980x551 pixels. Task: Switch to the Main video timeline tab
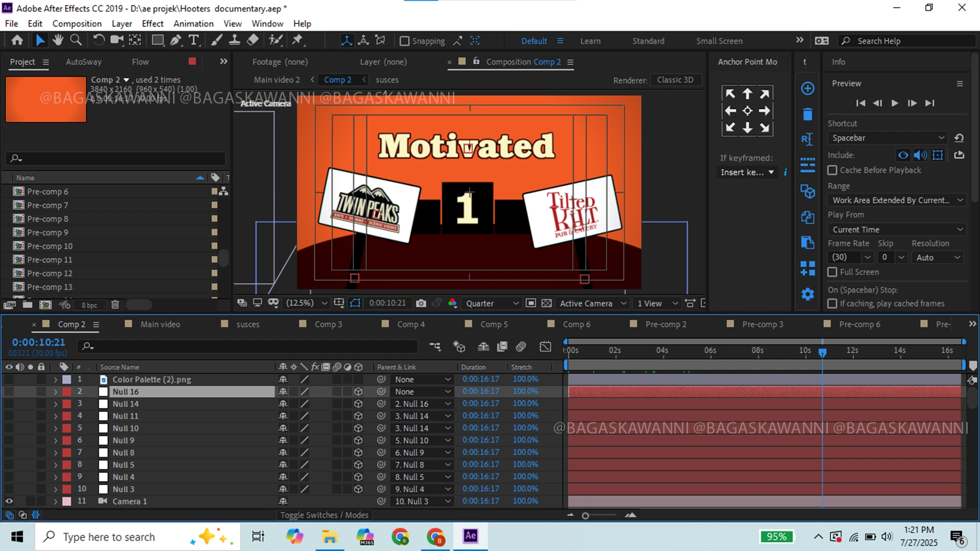(160, 324)
